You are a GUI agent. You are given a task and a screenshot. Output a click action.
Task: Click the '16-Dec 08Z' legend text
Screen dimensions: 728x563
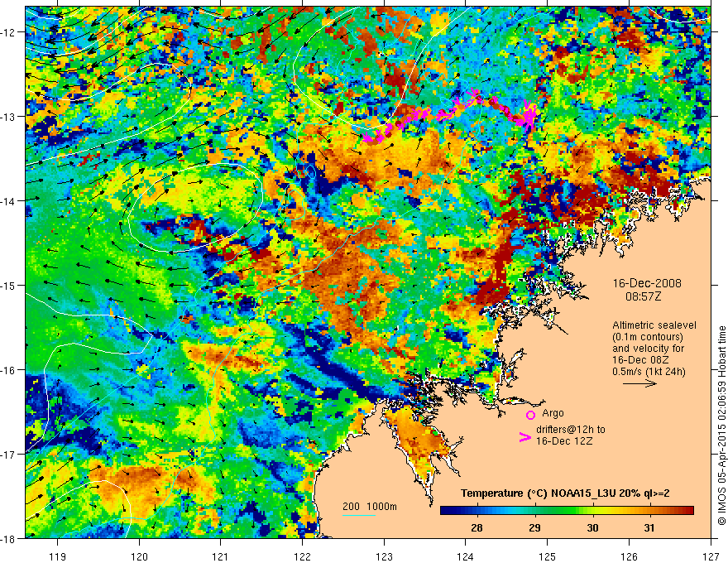click(640, 360)
